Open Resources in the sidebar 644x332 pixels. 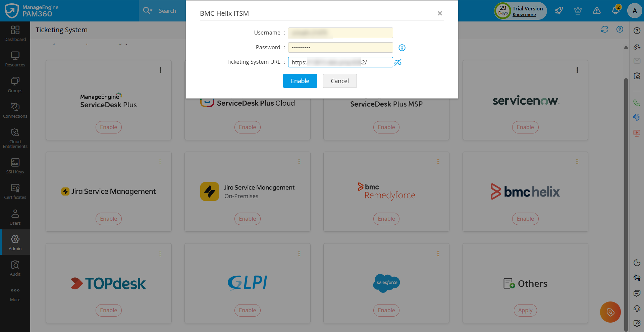pyautogui.click(x=15, y=59)
